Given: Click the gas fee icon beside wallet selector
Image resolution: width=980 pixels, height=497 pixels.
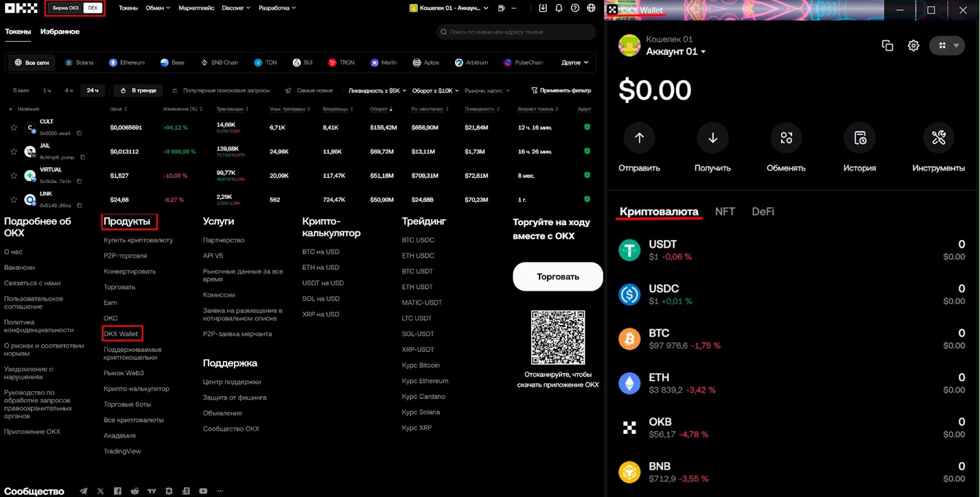Looking at the screenshot, I should point(501,8).
